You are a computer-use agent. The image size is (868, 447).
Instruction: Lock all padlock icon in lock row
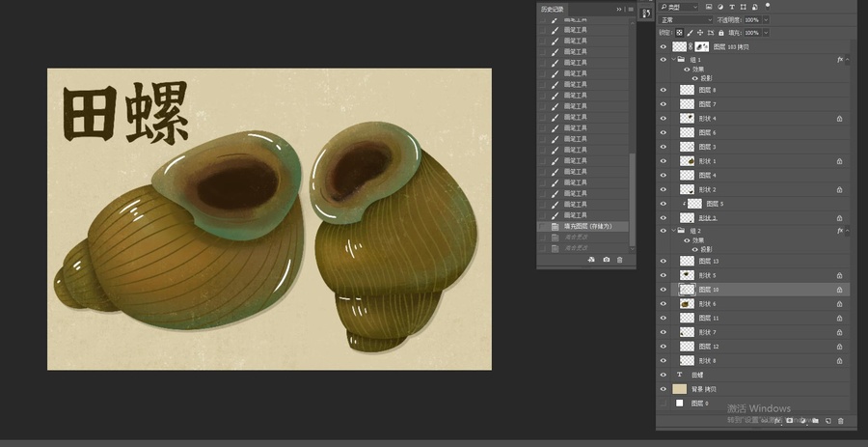pos(720,33)
